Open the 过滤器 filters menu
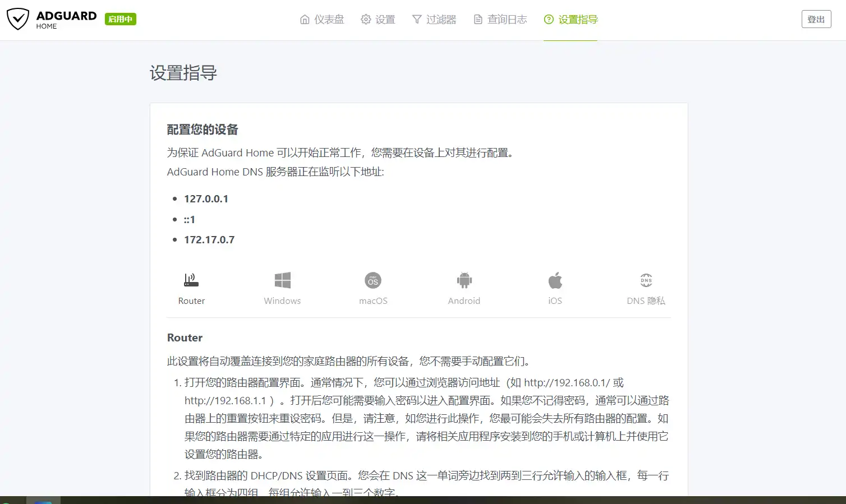 [x=434, y=20]
